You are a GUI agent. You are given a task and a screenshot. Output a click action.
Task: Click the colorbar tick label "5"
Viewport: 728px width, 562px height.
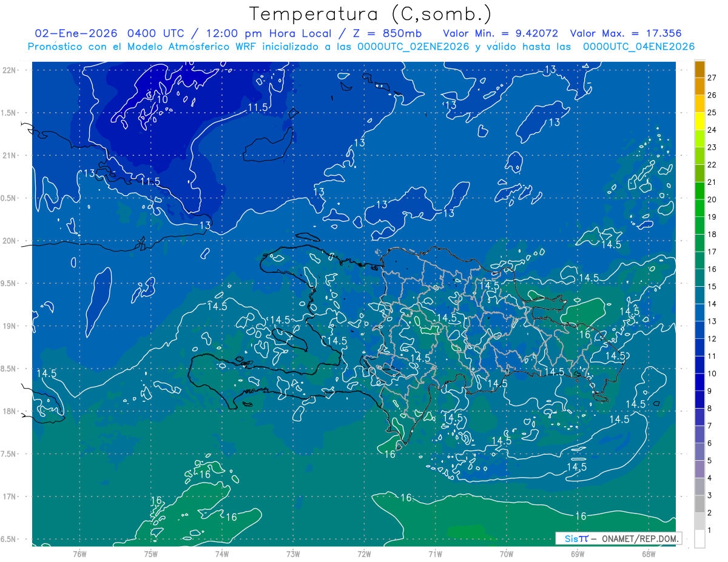point(709,461)
